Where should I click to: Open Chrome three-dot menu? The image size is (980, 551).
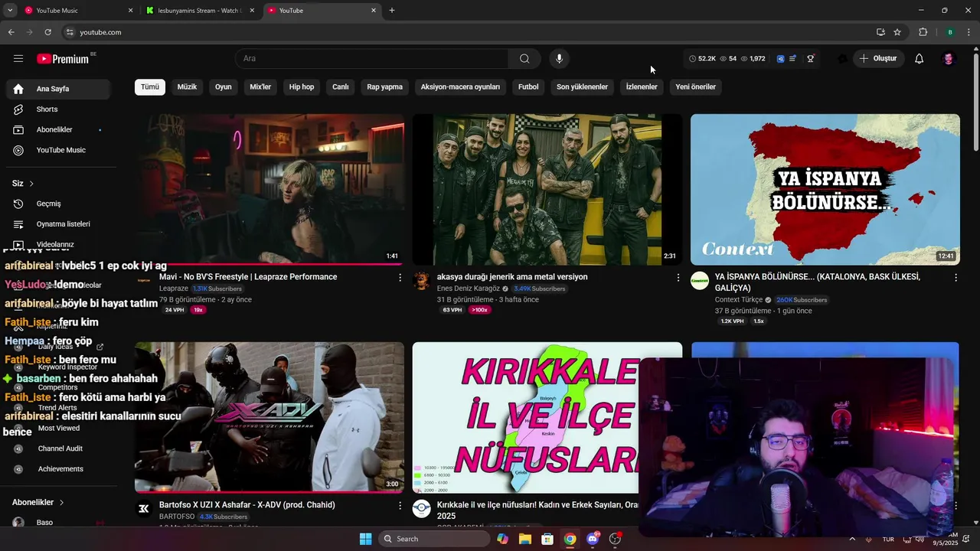[x=969, y=32]
